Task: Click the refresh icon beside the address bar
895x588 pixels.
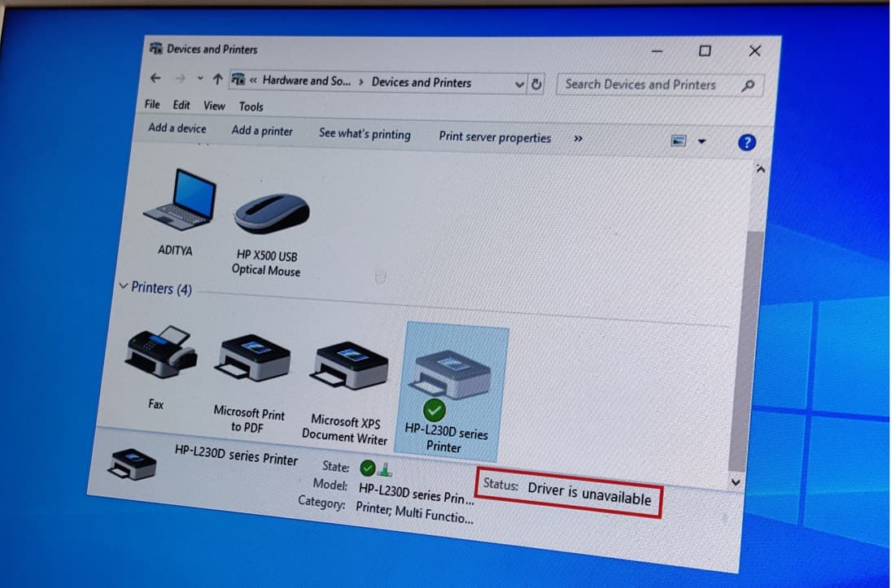Action: [536, 83]
